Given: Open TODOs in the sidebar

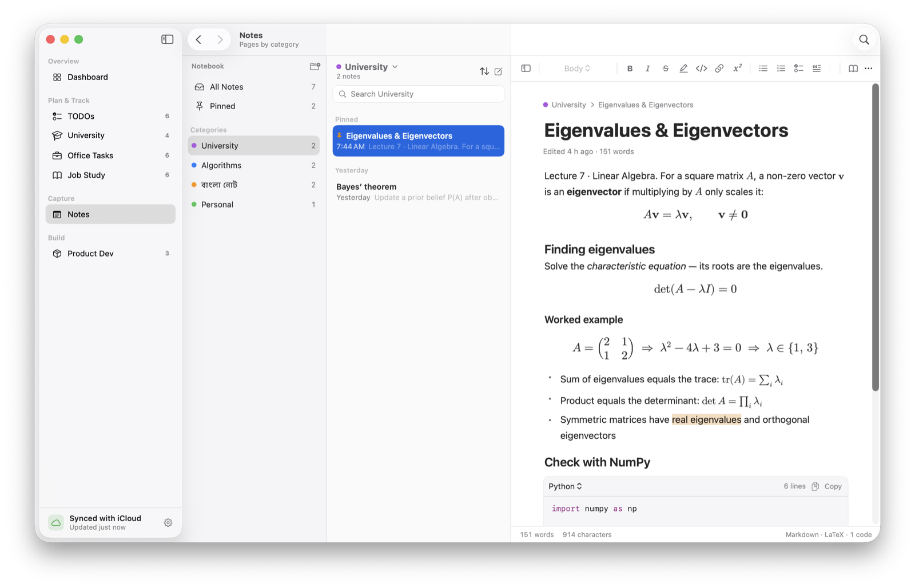Looking at the screenshot, I should coord(110,116).
